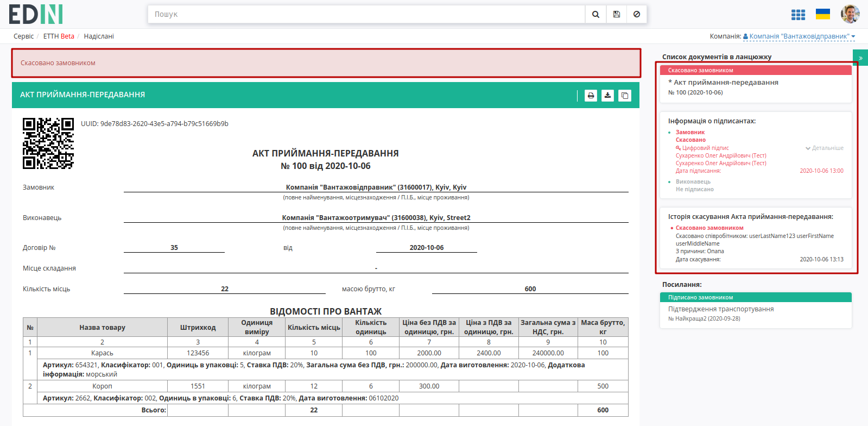Download the act document
Viewport: 868px width, 426px height.
(x=608, y=96)
